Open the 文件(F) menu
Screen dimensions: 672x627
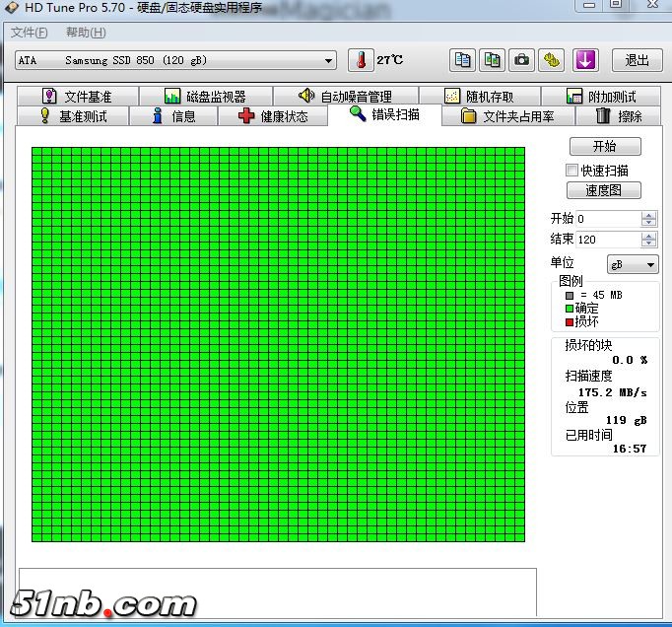tap(29, 33)
